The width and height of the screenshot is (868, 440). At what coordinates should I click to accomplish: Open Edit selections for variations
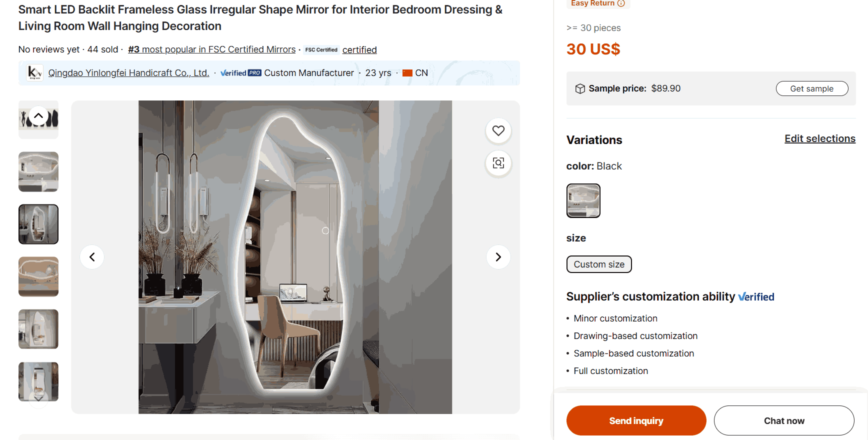pos(820,138)
